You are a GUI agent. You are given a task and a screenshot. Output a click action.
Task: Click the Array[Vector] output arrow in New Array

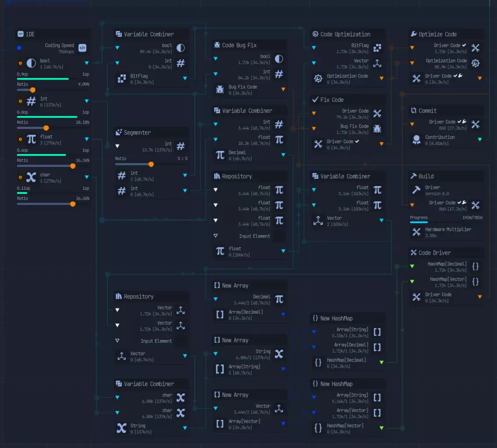283,424
